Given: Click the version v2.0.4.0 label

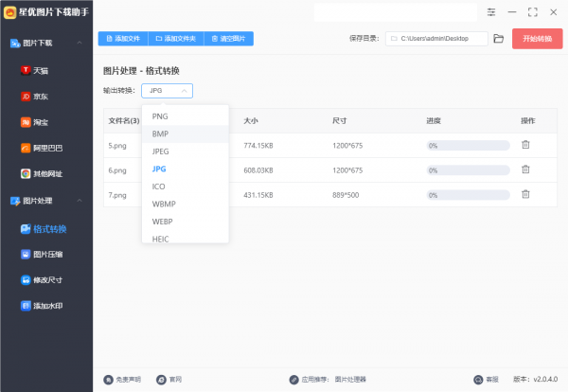Looking at the screenshot, I should pyautogui.click(x=536, y=380).
